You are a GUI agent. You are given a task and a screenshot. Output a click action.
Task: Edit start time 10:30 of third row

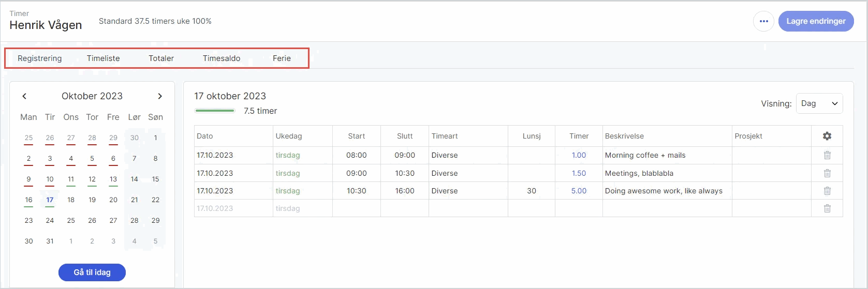pos(357,191)
